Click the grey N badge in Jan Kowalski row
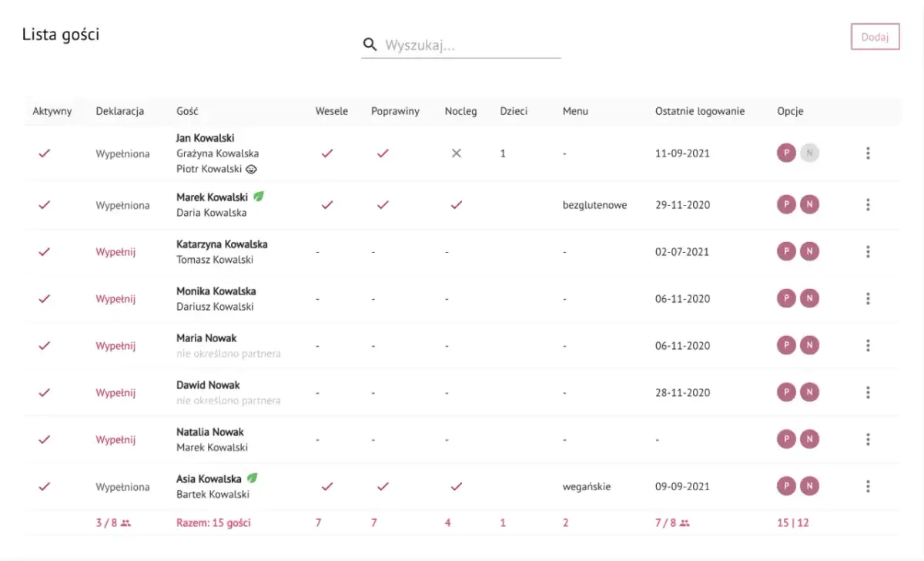This screenshot has width=924, height=561. coord(809,153)
